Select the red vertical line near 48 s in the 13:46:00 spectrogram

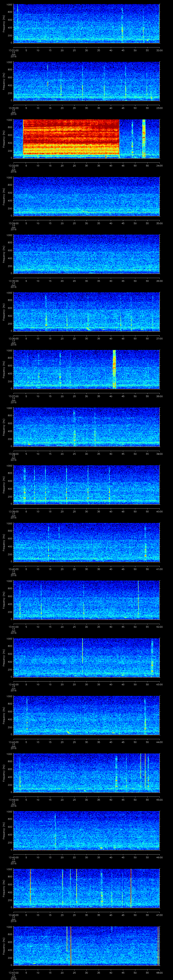click(x=131, y=888)
